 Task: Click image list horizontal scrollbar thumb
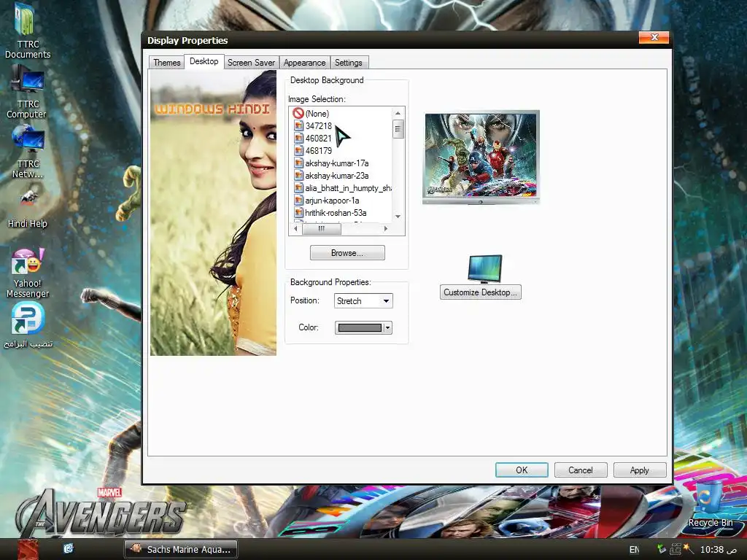pyautogui.click(x=322, y=228)
